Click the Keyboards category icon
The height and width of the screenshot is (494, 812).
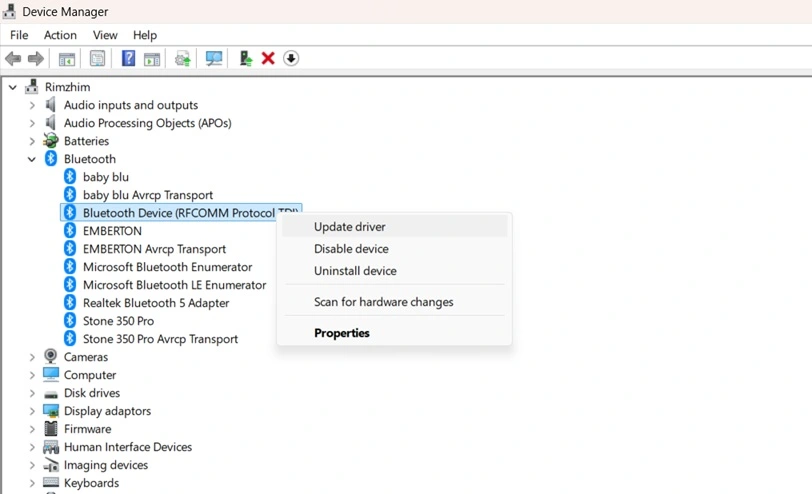pyautogui.click(x=51, y=483)
